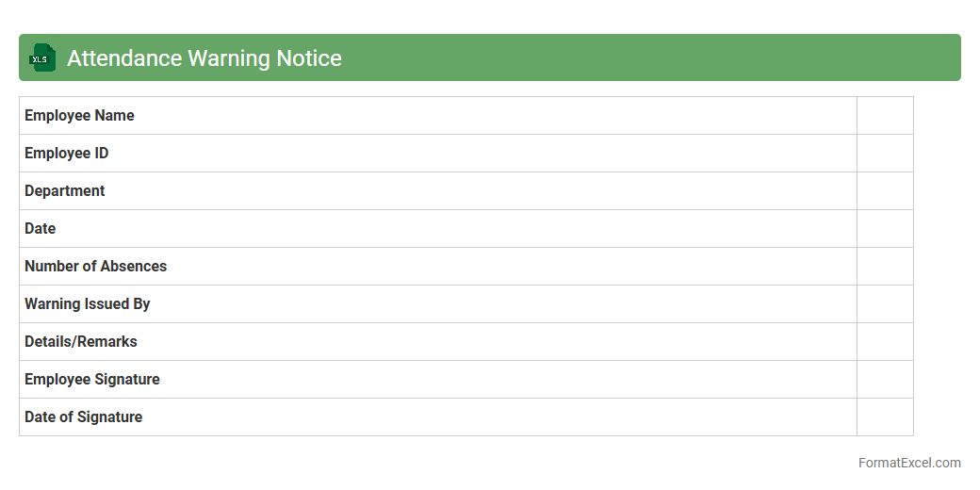The width and height of the screenshot is (980, 490).
Task: Select the Number of Absences label
Action: pos(95,267)
